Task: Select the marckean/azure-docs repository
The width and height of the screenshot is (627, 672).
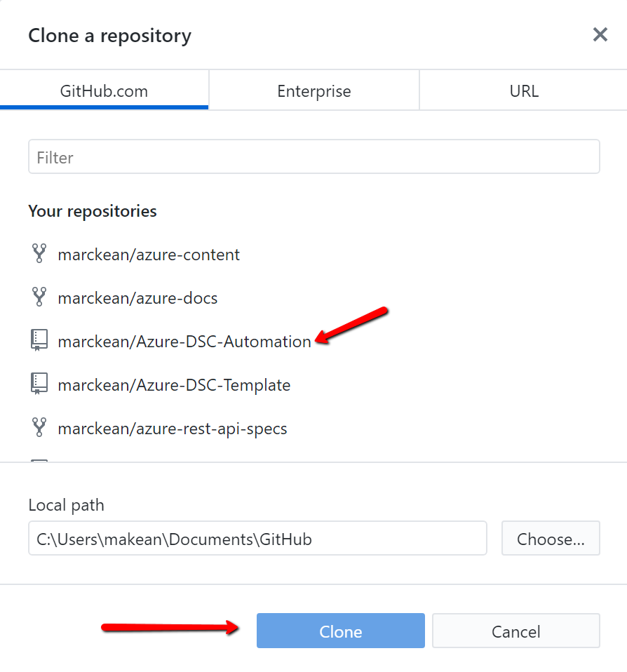Action: (x=137, y=298)
